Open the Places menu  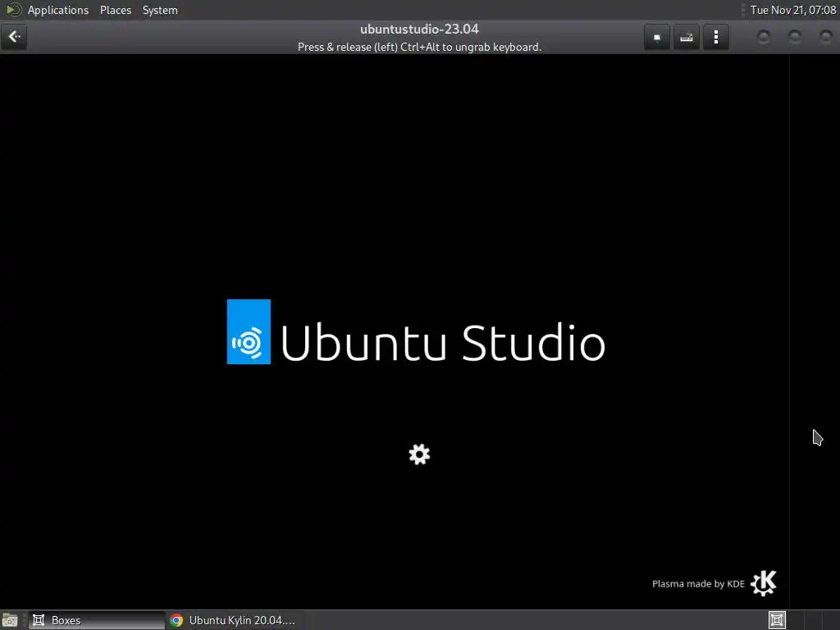[x=115, y=10]
